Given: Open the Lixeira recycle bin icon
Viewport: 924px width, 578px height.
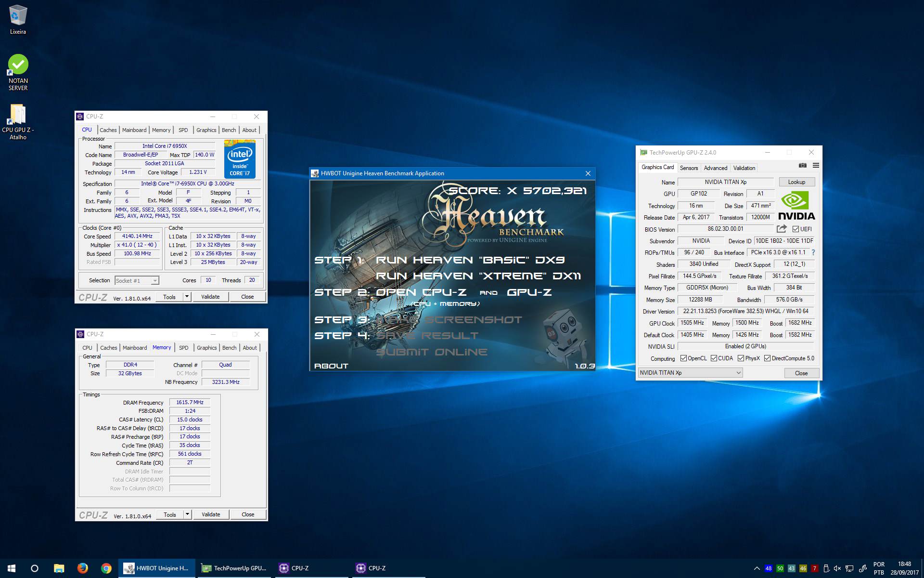Looking at the screenshot, I should click(x=18, y=19).
